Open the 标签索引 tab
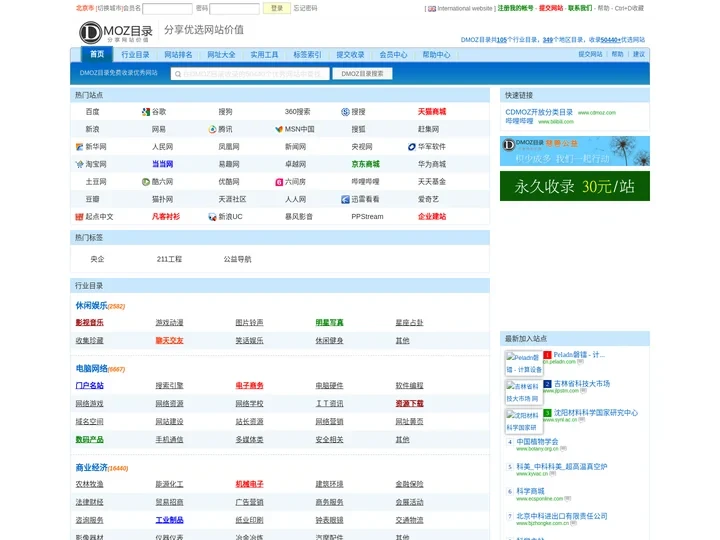 (x=307, y=55)
